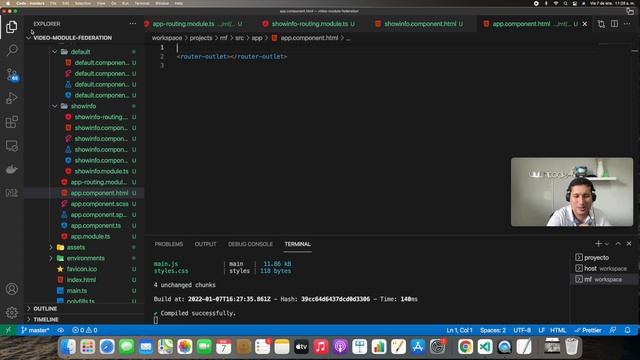Open the Google Chrome icon in the Dock
This screenshot has width=640, height=360.
465,347
